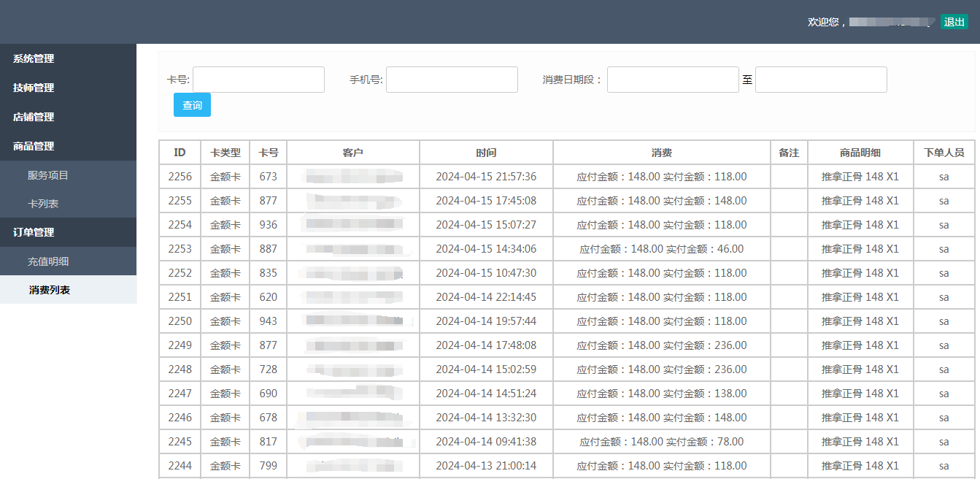Open the end date field after 至
Screen dimensions: 980x479
[821, 80]
